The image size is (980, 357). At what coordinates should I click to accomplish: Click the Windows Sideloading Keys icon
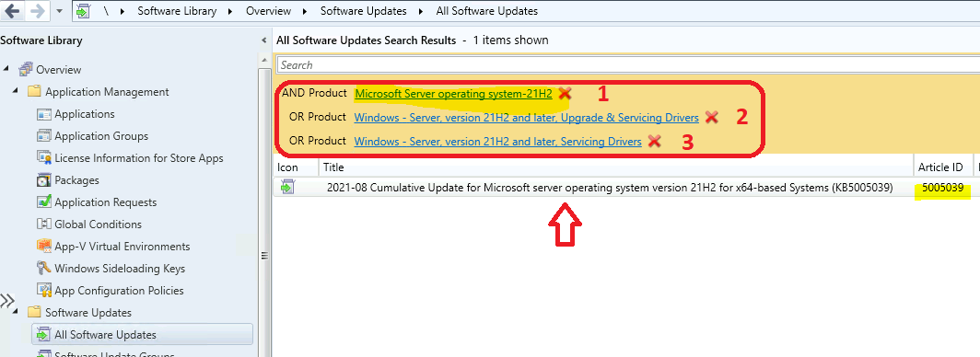pos(44,269)
